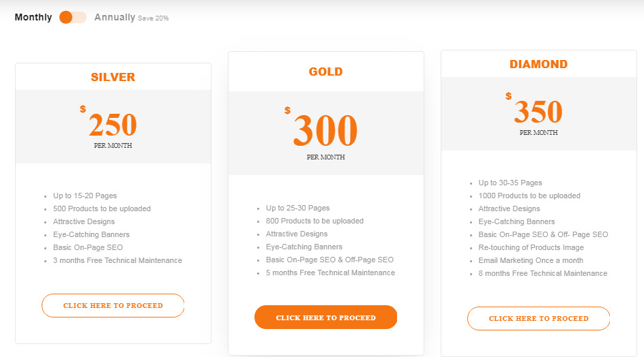Click '3 months Free Technical Maintenance' item
The width and height of the screenshot is (644, 357).
[x=117, y=260]
